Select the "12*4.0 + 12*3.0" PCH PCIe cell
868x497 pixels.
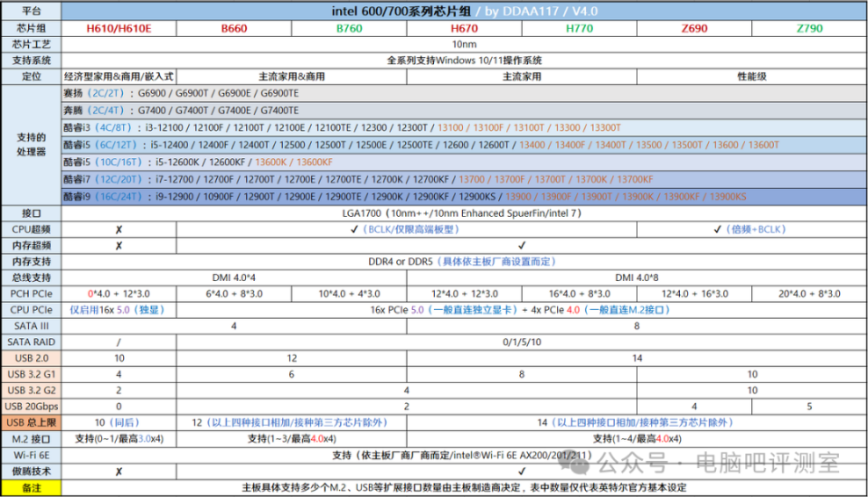click(x=464, y=294)
